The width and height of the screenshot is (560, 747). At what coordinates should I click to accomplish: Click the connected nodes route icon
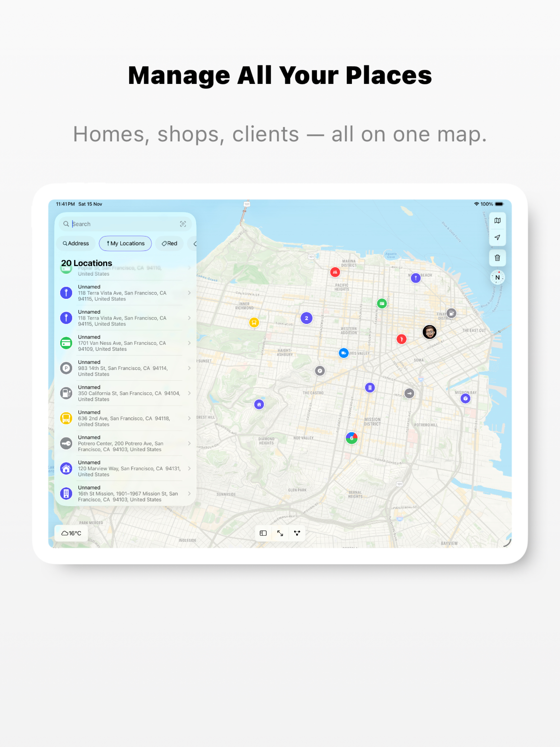click(297, 533)
